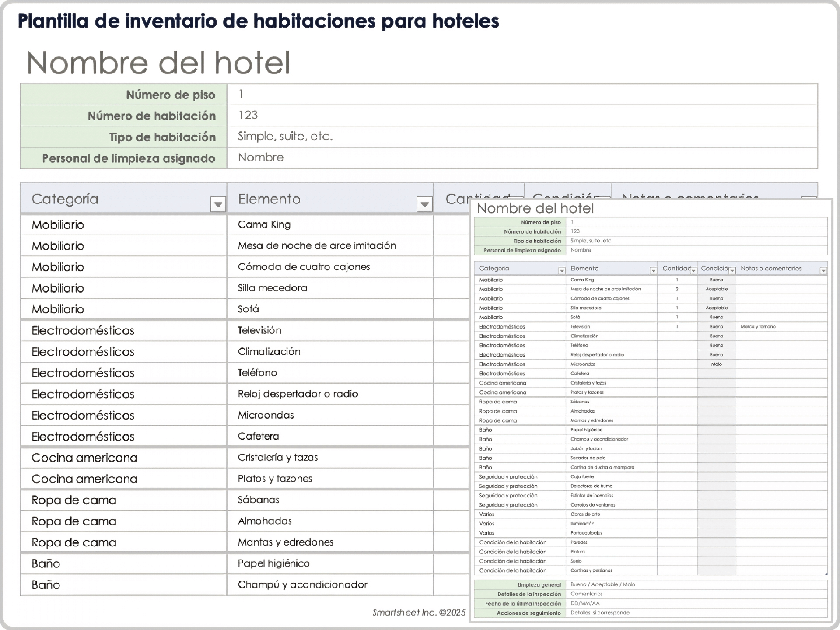Select 'Champú y acondicionador' in large table
Viewport: 840px width, 630px height.
click(330, 584)
